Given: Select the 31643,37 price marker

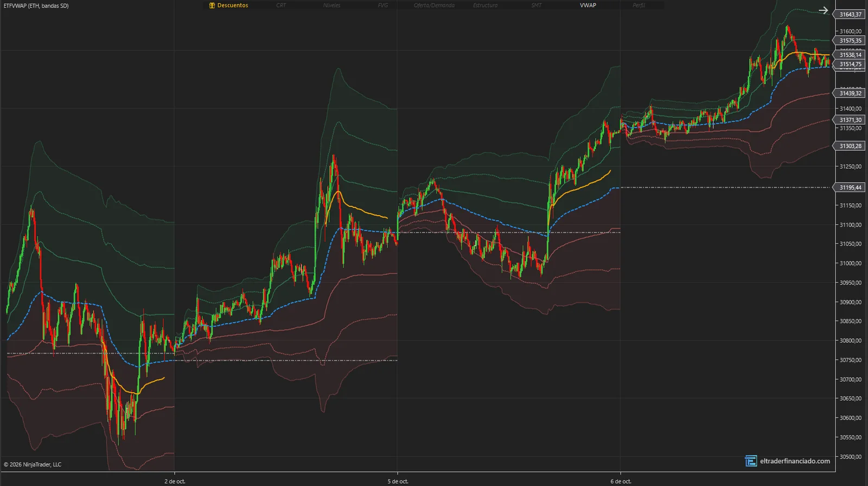Looking at the screenshot, I should click(850, 15).
